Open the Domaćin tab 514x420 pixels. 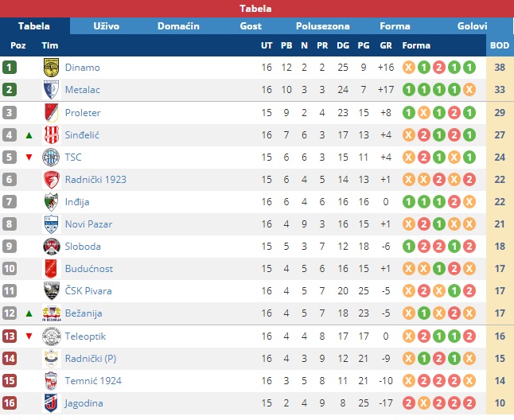click(x=178, y=26)
